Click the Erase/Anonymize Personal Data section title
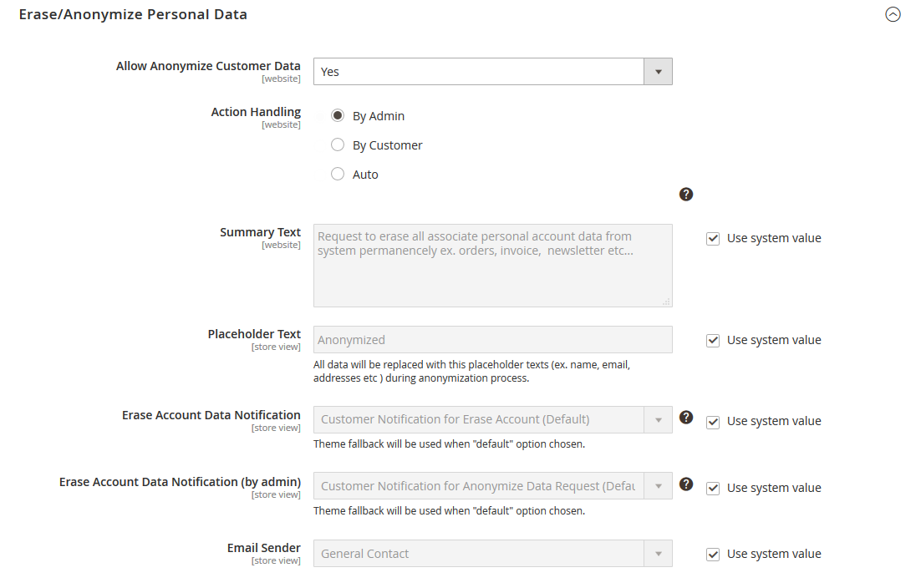Screen dimensions: 916x588 (x=133, y=14)
